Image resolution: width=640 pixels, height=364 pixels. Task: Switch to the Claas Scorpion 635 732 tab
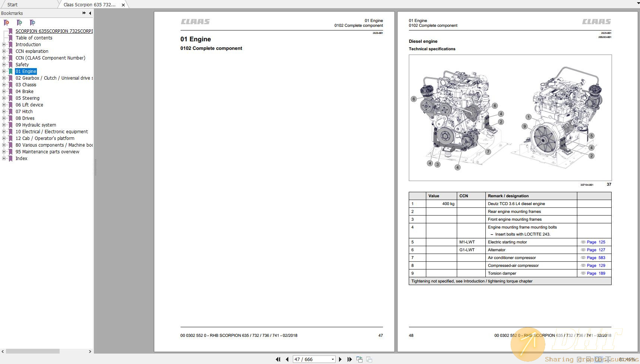click(x=89, y=4)
